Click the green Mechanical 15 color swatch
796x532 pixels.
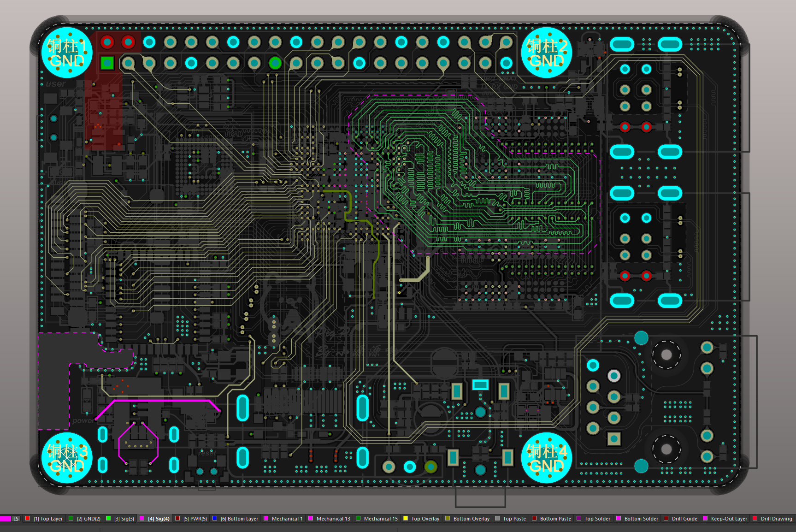tap(358, 519)
